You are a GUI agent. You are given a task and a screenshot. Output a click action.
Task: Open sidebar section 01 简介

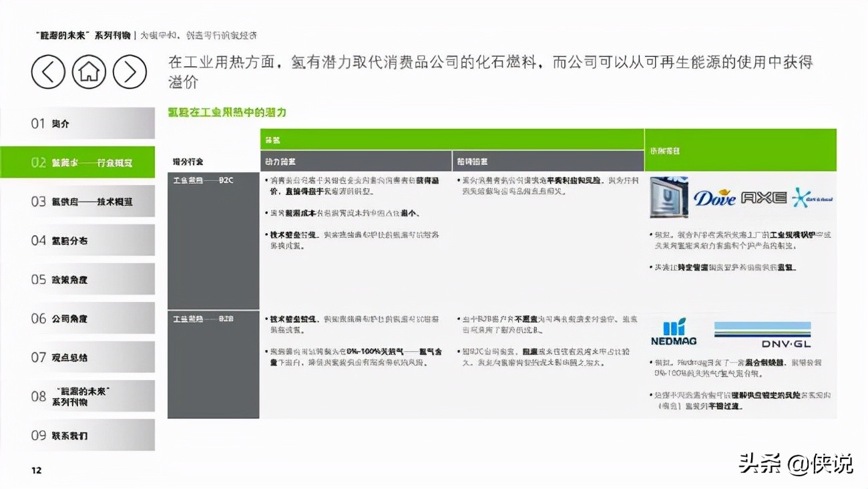77,124
